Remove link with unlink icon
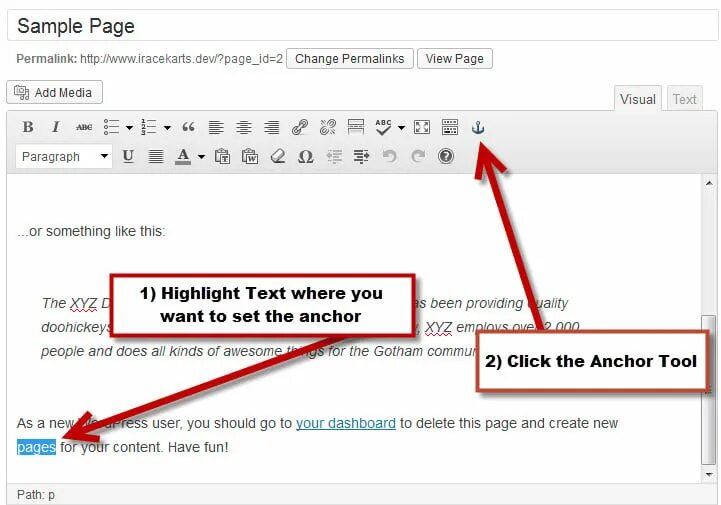This screenshot has width=721, height=505. click(x=328, y=127)
